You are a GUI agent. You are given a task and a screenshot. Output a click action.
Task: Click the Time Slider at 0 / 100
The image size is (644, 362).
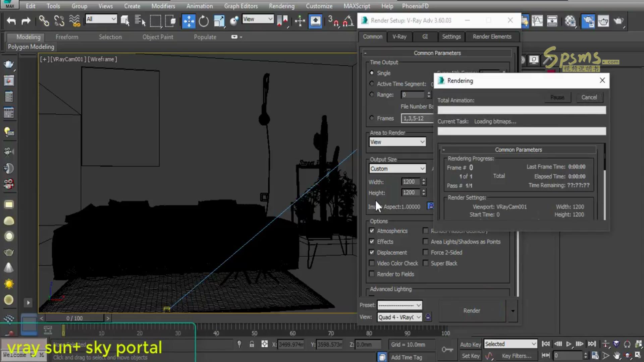click(x=74, y=318)
